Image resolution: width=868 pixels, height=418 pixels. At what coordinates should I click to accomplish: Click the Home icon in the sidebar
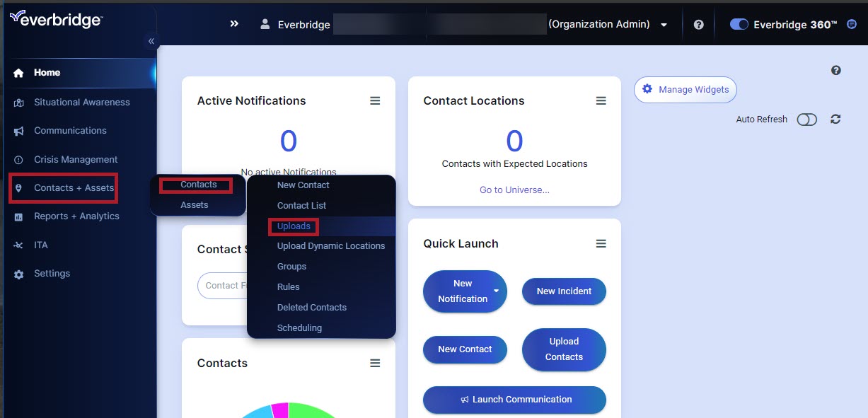[x=19, y=73]
